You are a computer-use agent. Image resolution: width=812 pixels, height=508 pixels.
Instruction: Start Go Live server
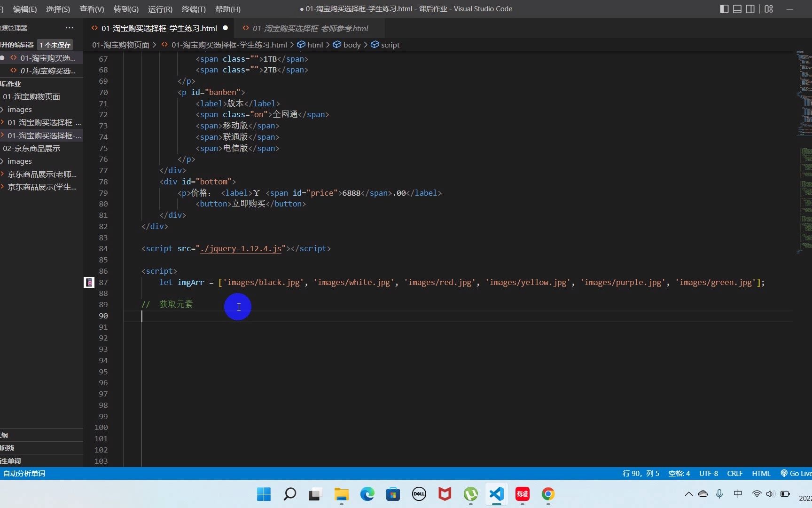click(796, 473)
